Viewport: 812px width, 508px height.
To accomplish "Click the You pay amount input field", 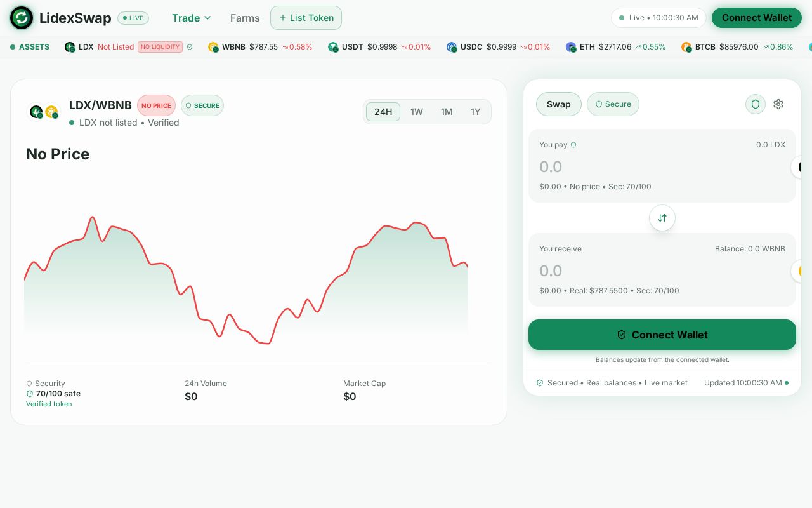I will click(x=662, y=167).
